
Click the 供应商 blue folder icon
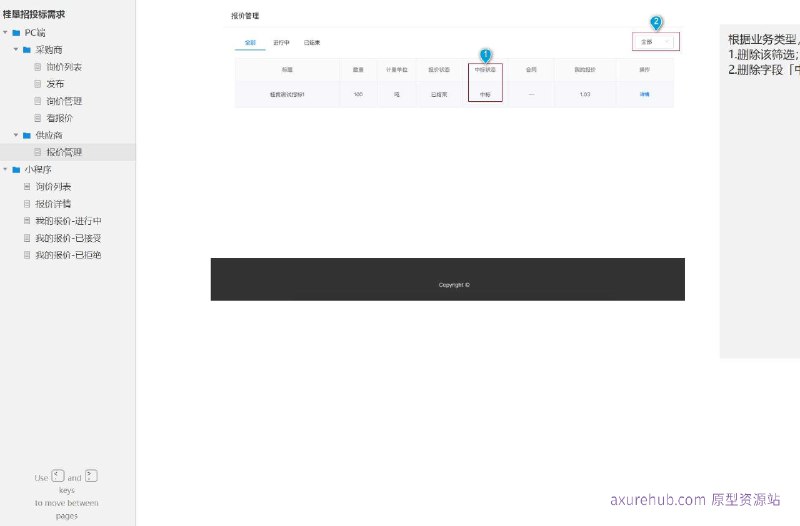(27, 135)
